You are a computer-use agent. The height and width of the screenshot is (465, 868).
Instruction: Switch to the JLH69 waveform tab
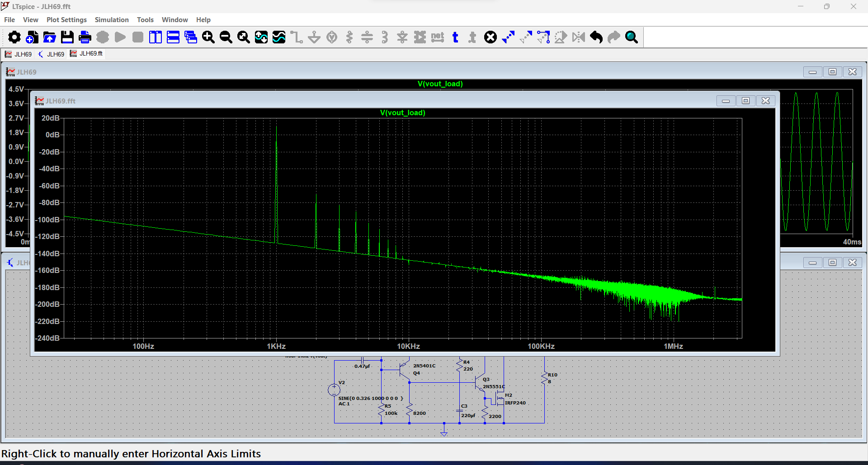[x=19, y=54]
